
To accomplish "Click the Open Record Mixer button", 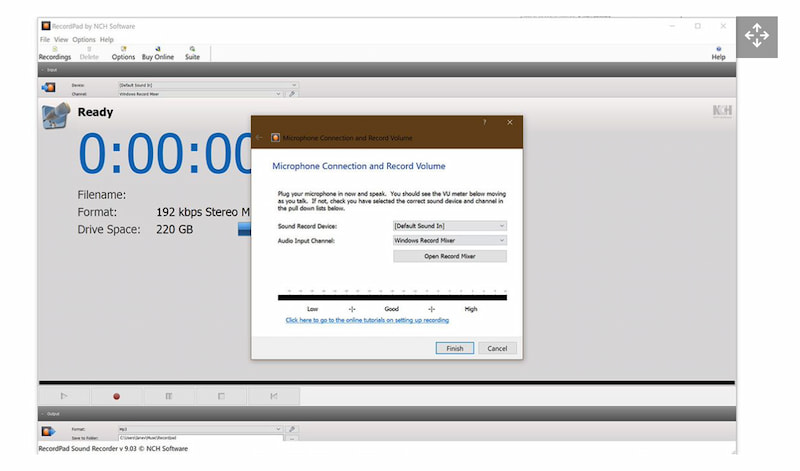I will click(450, 256).
